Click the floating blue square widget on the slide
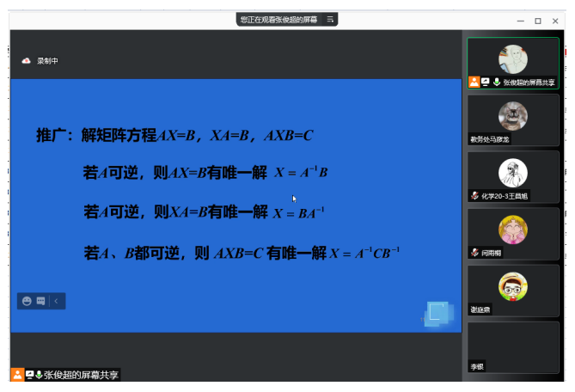Image resolution: width=575 pixels, height=392 pixels. (x=438, y=313)
